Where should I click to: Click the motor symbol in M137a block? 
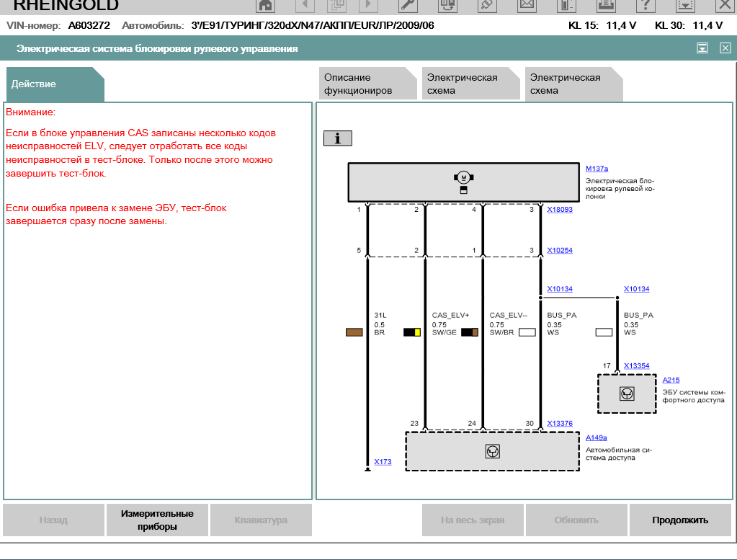tap(463, 177)
